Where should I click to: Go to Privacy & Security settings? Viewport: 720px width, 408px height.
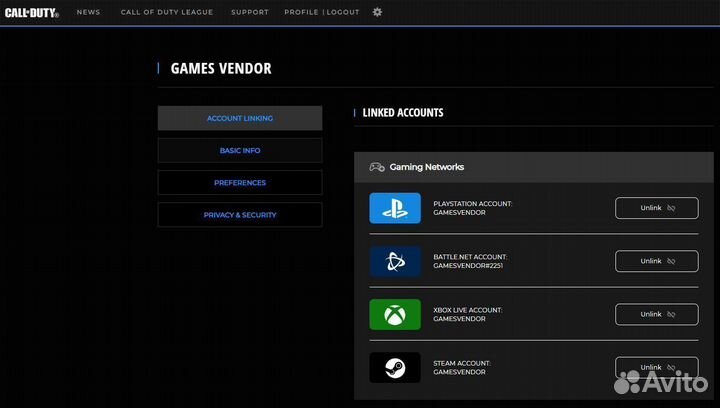click(x=240, y=215)
